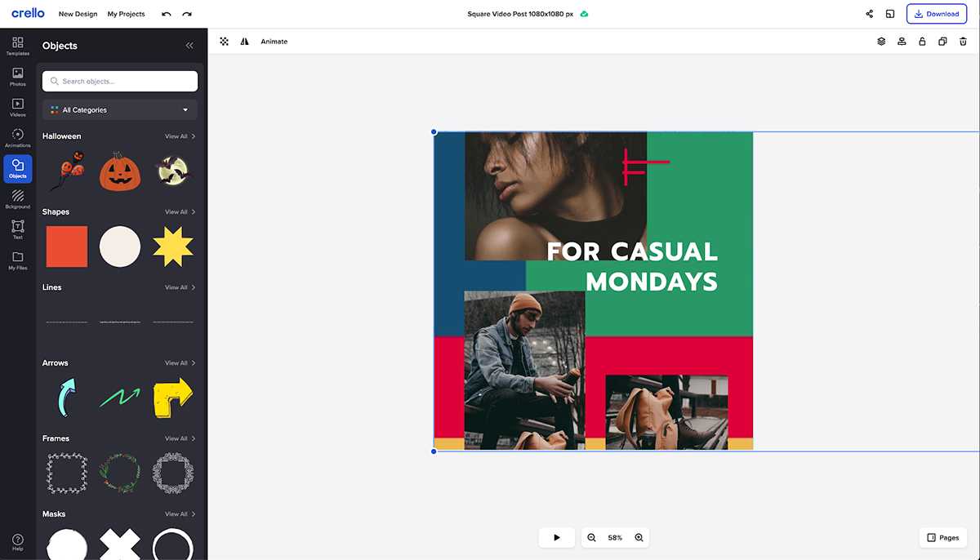Collapse the Objects panel with the double chevron
Image resolution: width=980 pixels, height=560 pixels.
click(x=189, y=46)
